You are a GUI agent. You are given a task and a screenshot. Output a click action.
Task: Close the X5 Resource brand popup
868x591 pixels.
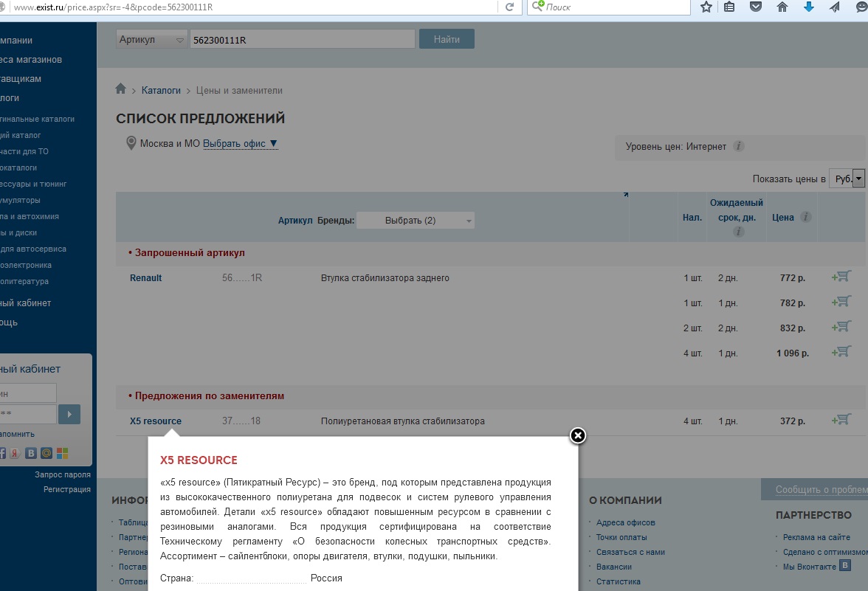[x=578, y=435]
